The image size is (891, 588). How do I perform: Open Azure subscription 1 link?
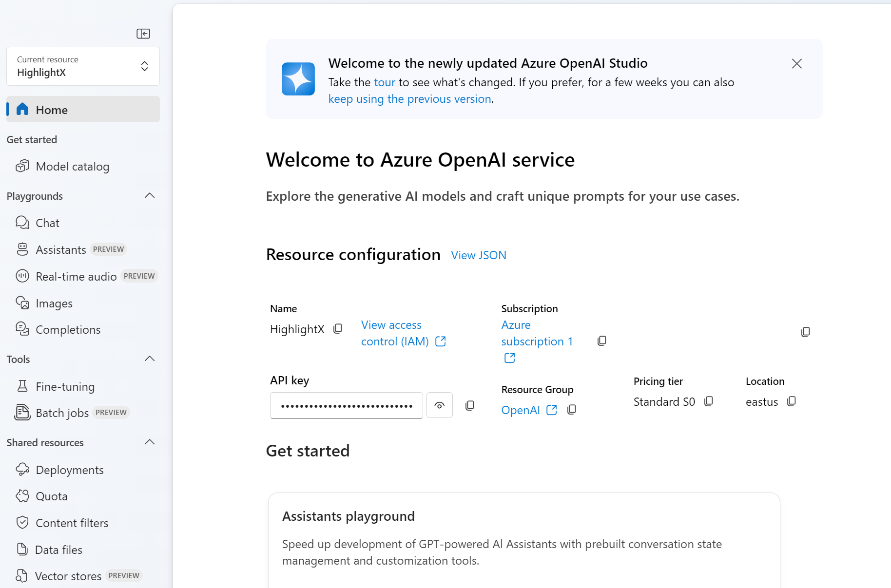coord(537,333)
